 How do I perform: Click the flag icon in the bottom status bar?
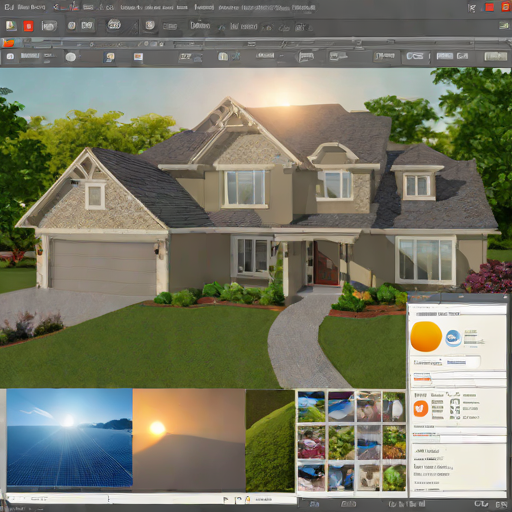click(226, 499)
